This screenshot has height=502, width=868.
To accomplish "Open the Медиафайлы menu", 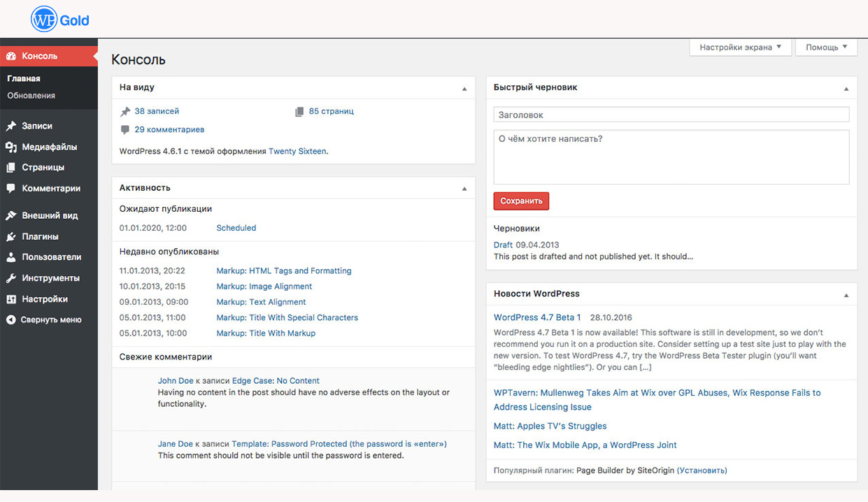I will click(49, 148).
